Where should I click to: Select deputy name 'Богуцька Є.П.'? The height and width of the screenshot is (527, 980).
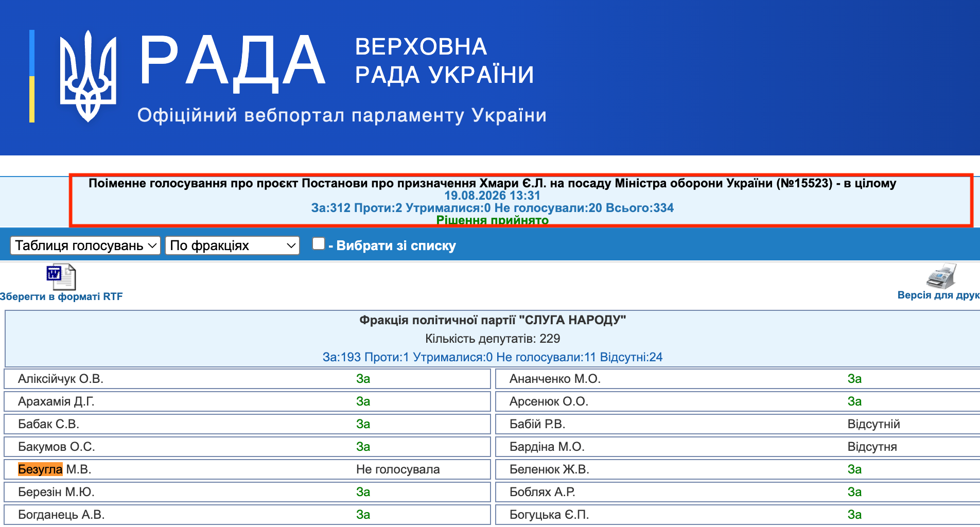coord(549,515)
